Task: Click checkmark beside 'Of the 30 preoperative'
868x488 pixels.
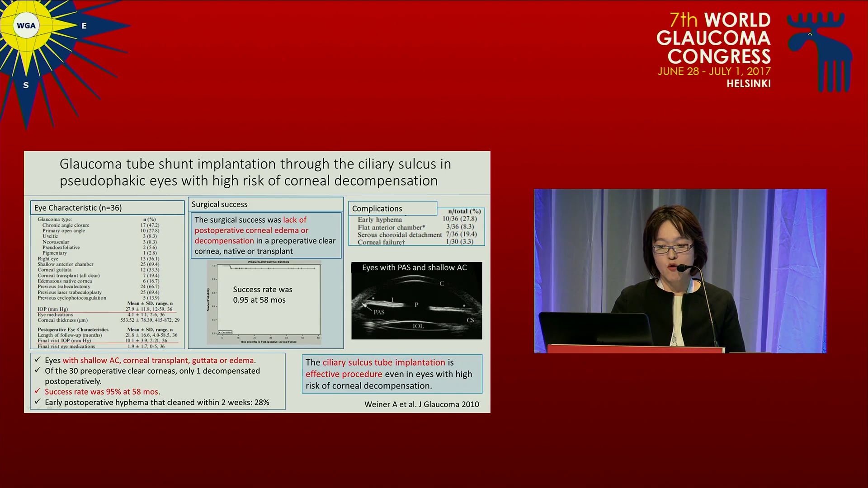Action: (38, 371)
